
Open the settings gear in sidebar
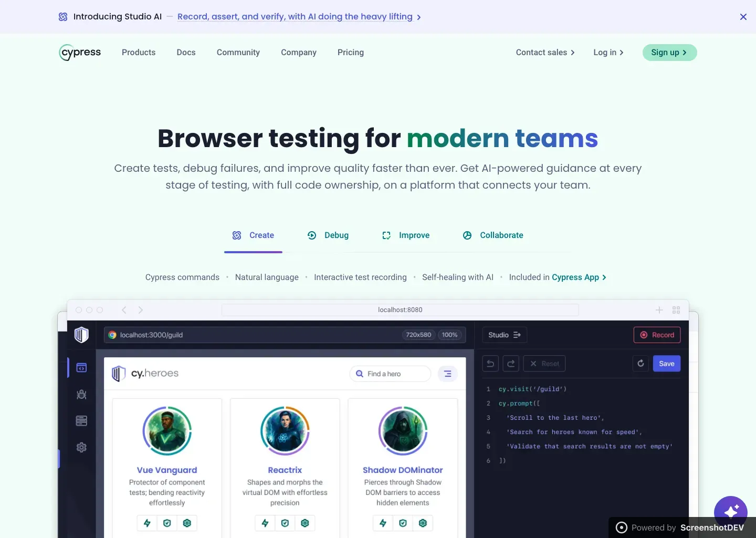(x=81, y=448)
